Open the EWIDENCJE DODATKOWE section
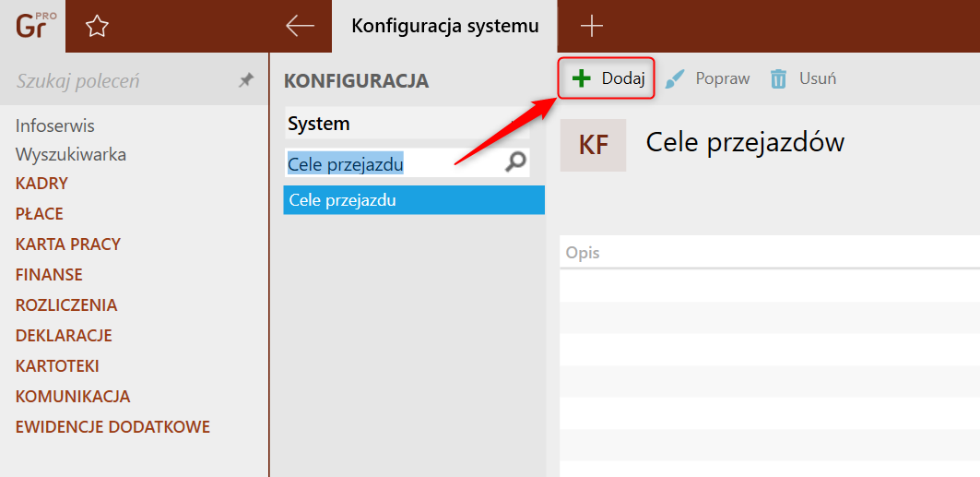 tap(112, 426)
